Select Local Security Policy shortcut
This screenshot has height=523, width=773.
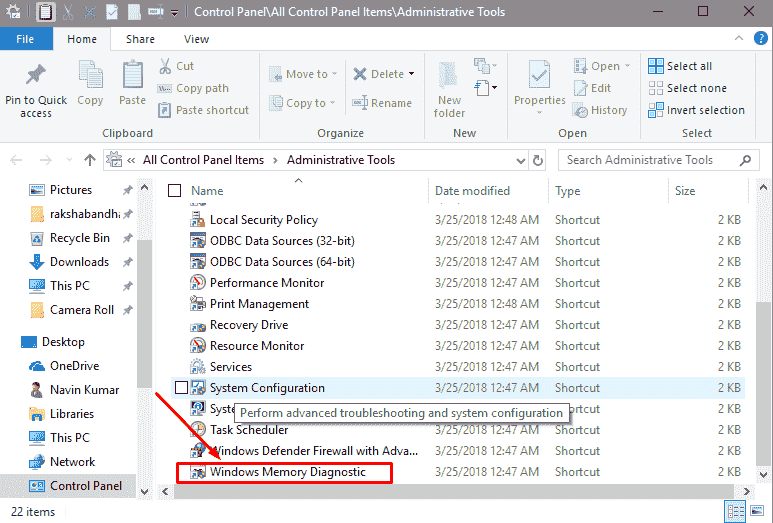coord(264,220)
